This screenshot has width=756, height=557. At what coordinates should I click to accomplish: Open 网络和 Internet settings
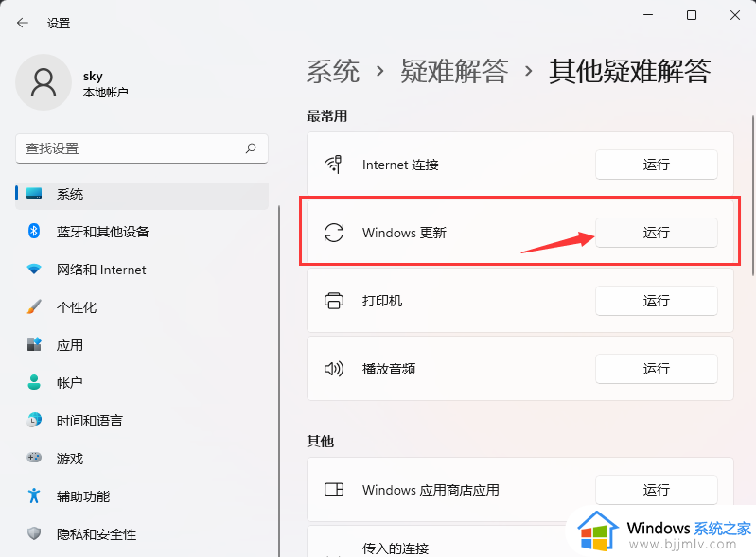(142, 269)
